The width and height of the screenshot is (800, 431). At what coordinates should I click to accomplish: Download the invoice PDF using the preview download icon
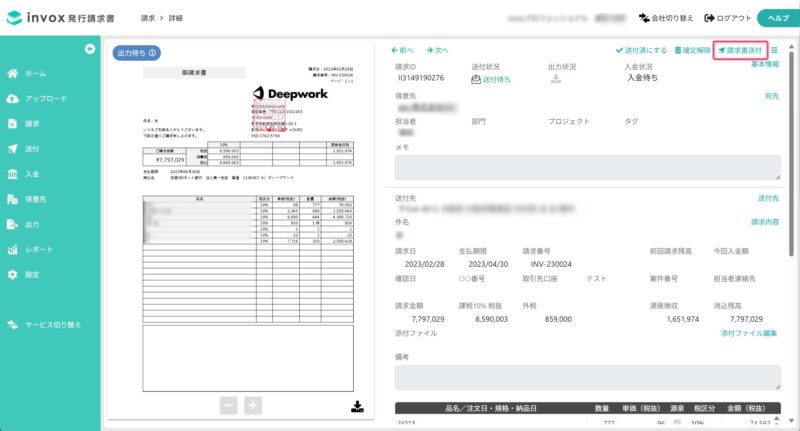tap(358, 407)
